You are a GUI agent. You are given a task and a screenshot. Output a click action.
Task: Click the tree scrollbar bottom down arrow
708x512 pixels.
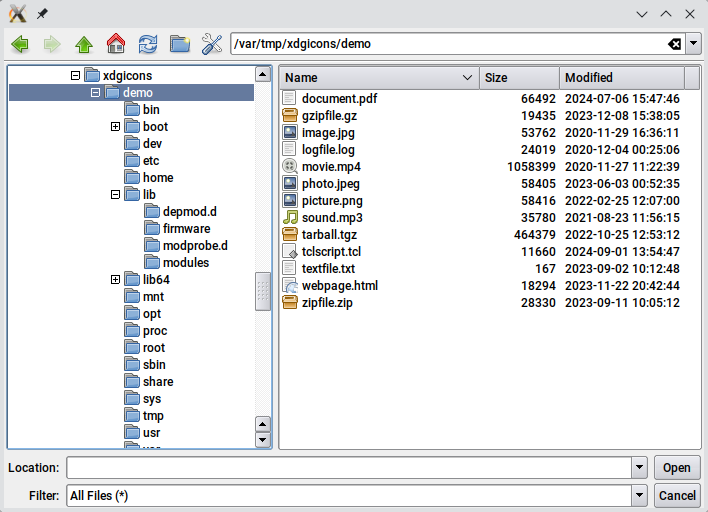pos(263,440)
